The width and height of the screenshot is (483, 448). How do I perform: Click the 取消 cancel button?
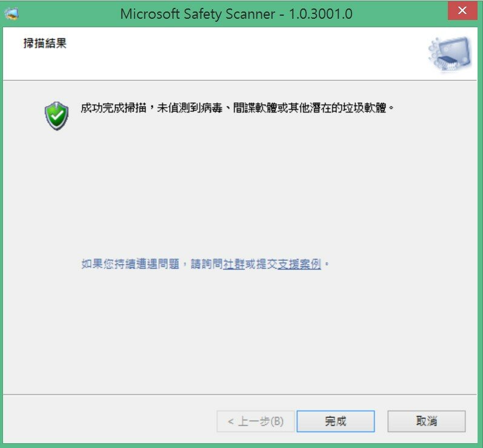[x=426, y=421]
